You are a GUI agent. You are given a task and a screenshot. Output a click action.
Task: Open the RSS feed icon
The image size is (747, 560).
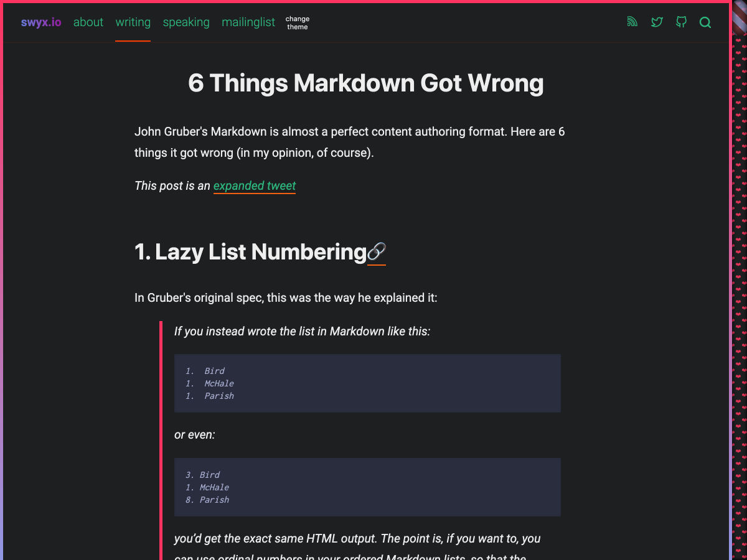pos(632,22)
